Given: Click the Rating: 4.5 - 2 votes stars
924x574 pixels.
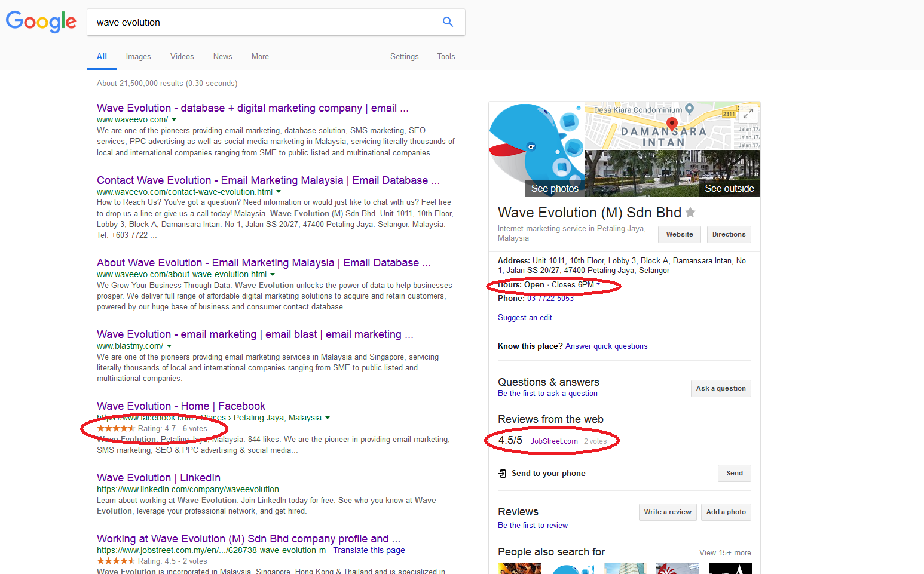Looking at the screenshot, I should 116,561.
